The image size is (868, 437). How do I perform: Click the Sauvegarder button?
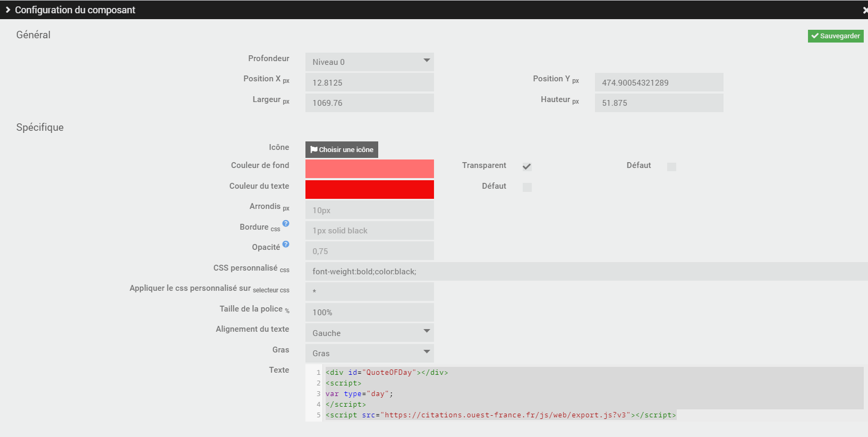tap(836, 36)
